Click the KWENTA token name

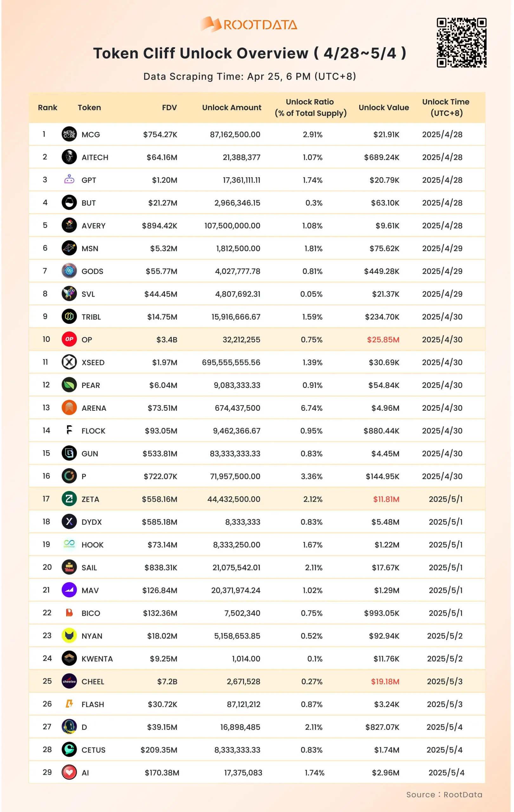click(x=97, y=658)
